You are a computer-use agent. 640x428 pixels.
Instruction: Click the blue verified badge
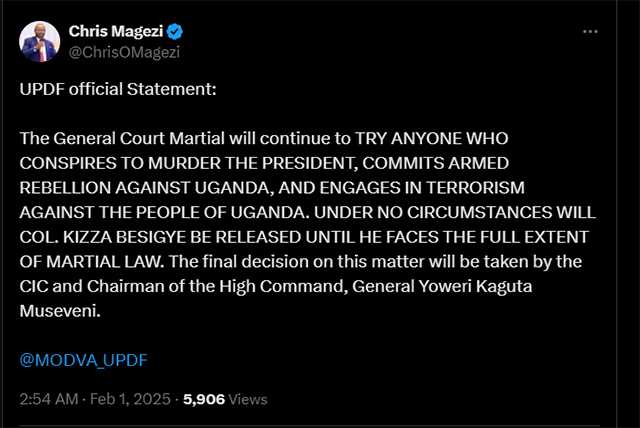[173, 32]
